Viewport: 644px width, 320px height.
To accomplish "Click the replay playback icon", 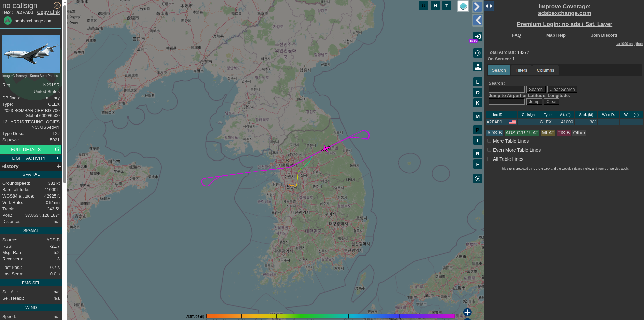I will 478,178.
